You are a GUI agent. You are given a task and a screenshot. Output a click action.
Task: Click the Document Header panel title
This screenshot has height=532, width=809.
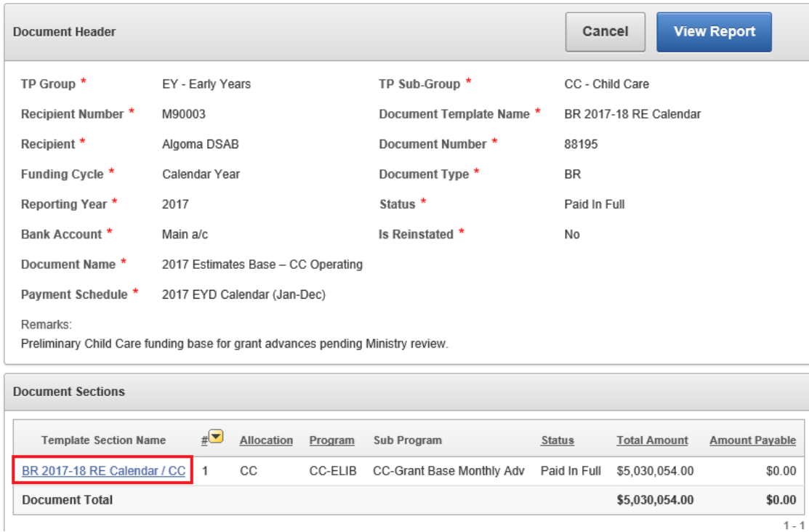click(x=64, y=32)
